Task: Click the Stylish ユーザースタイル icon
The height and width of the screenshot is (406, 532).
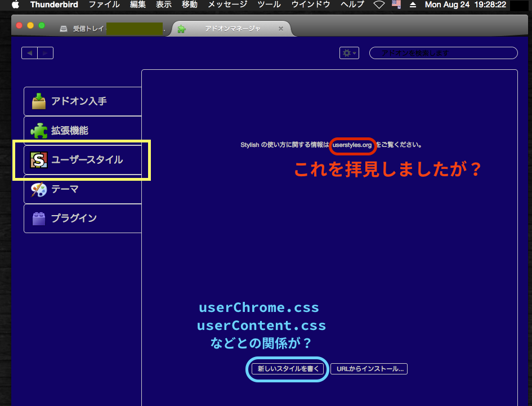Action: point(38,160)
